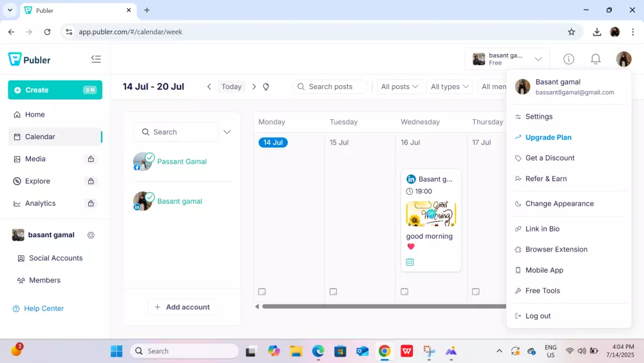
Task: Show hidden system tray icons
Action: [499, 351]
